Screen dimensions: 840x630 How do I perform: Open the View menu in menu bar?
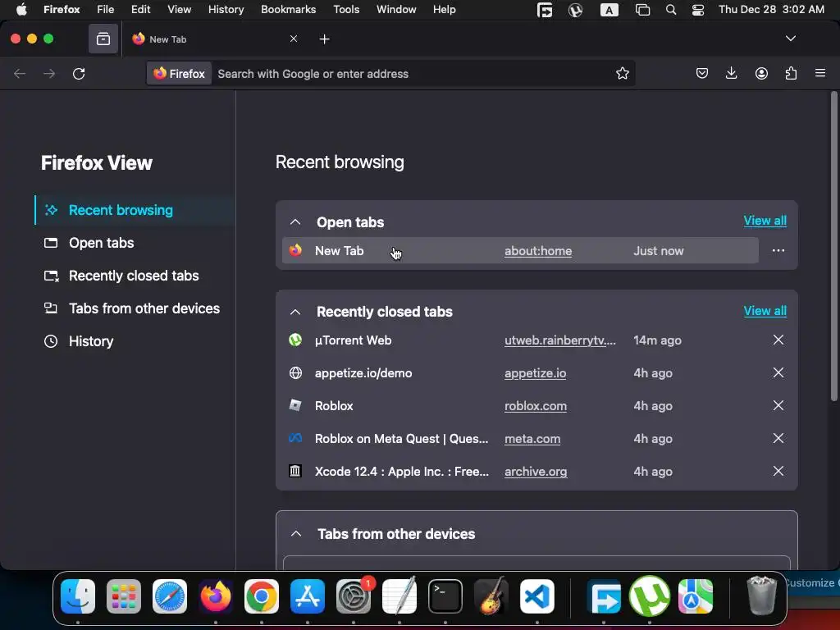click(179, 10)
